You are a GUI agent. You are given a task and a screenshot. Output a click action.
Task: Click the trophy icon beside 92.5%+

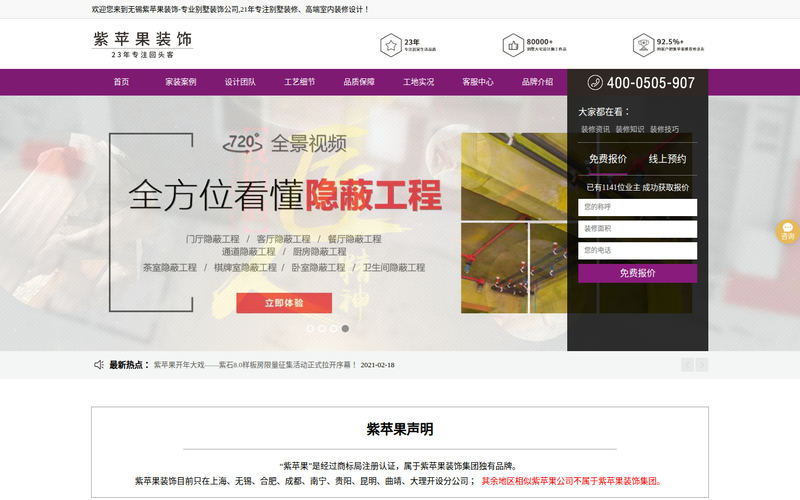tap(643, 45)
